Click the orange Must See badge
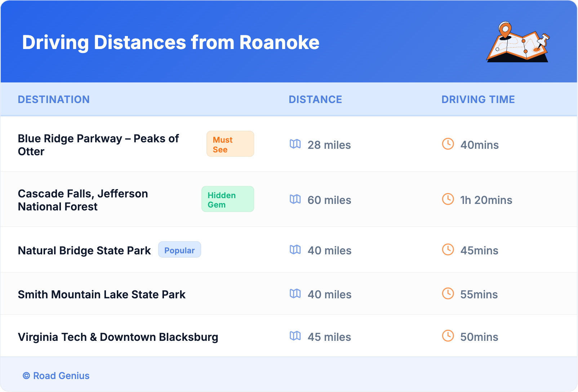This screenshot has height=392, width=578. tap(230, 144)
